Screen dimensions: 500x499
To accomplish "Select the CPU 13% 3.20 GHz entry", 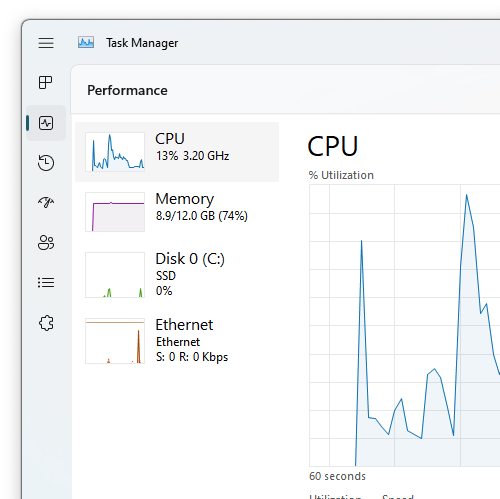I will pyautogui.click(x=177, y=152).
